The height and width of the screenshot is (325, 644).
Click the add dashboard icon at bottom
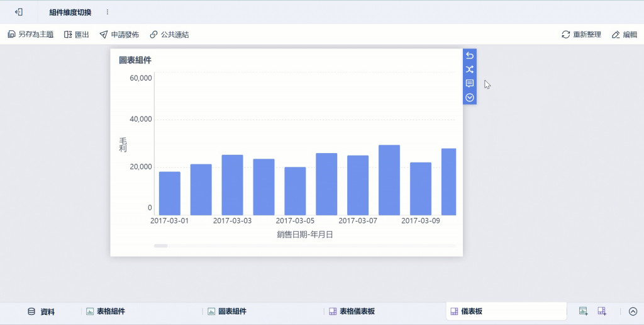pos(602,311)
